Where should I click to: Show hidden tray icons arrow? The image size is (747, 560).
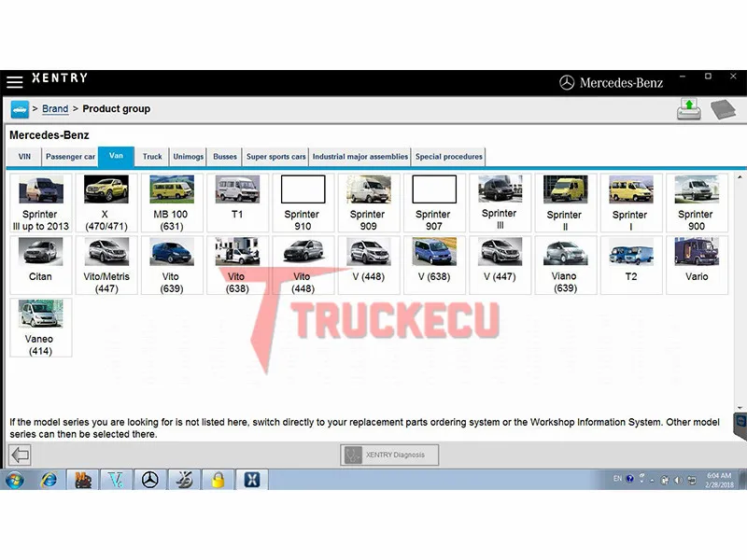[652, 480]
